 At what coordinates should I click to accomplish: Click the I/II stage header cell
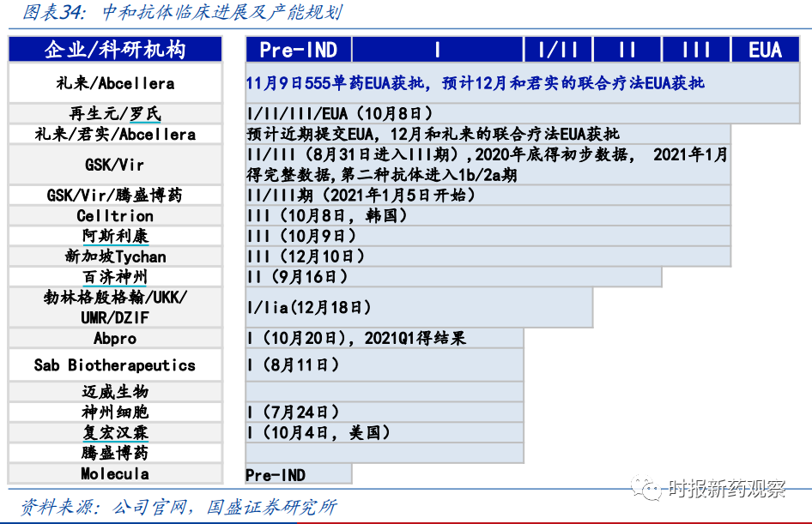click(x=558, y=50)
